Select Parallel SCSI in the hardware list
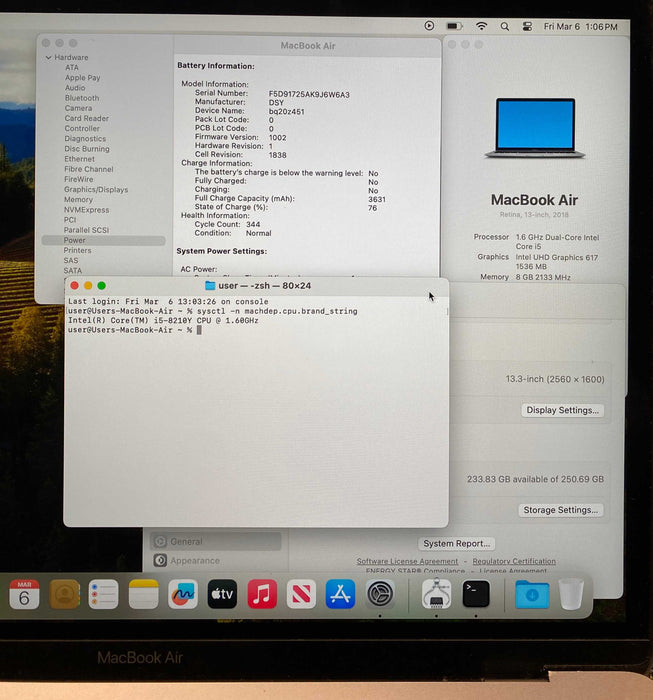The width and height of the screenshot is (653, 700). 86,230
